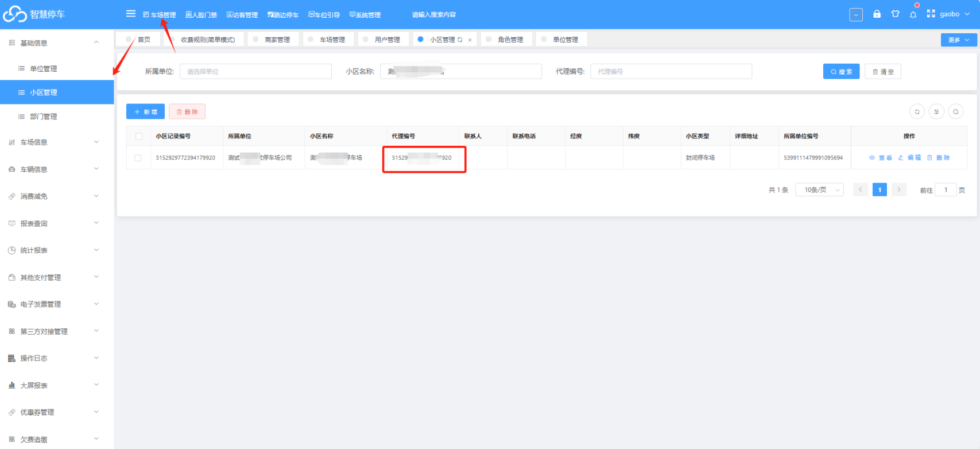Image resolution: width=980 pixels, height=449 pixels.
Task: Click the circular search toggle icon
Action: coord(955,112)
